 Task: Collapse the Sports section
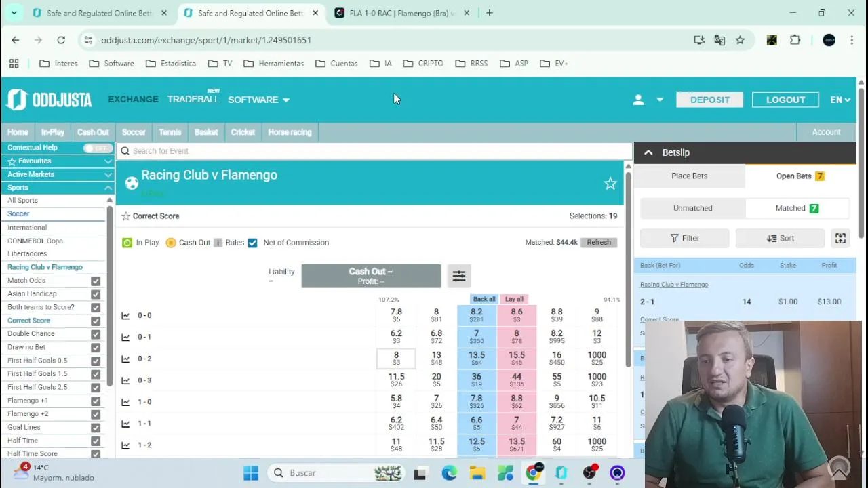58,188
